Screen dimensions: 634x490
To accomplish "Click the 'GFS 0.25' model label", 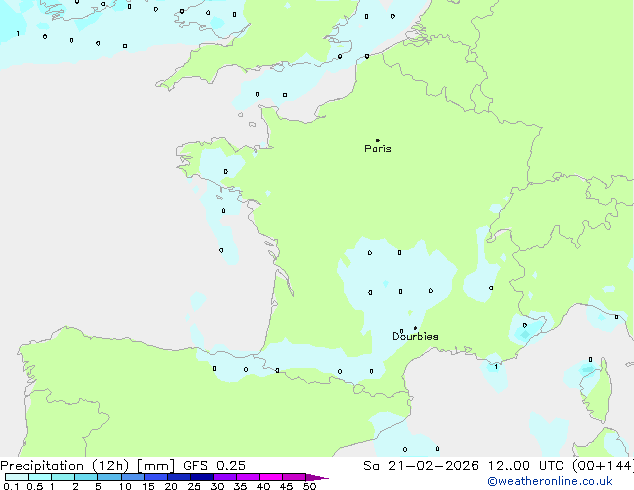I will (x=214, y=466).
